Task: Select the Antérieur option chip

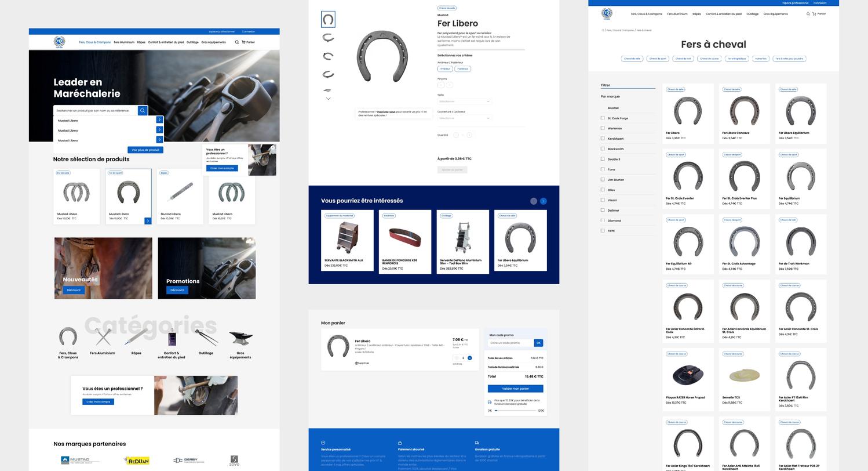Action: [445, 68]
